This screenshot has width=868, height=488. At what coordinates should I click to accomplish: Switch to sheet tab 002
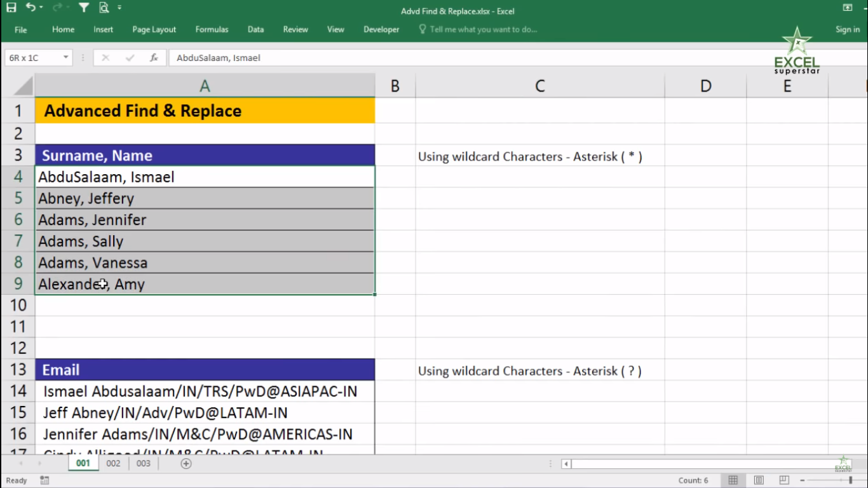coord(113,463)
